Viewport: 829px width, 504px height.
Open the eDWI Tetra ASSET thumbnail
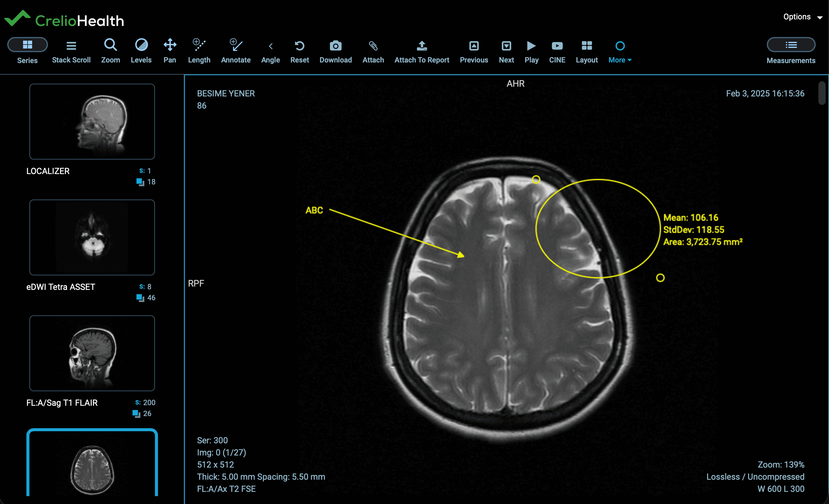92,237
